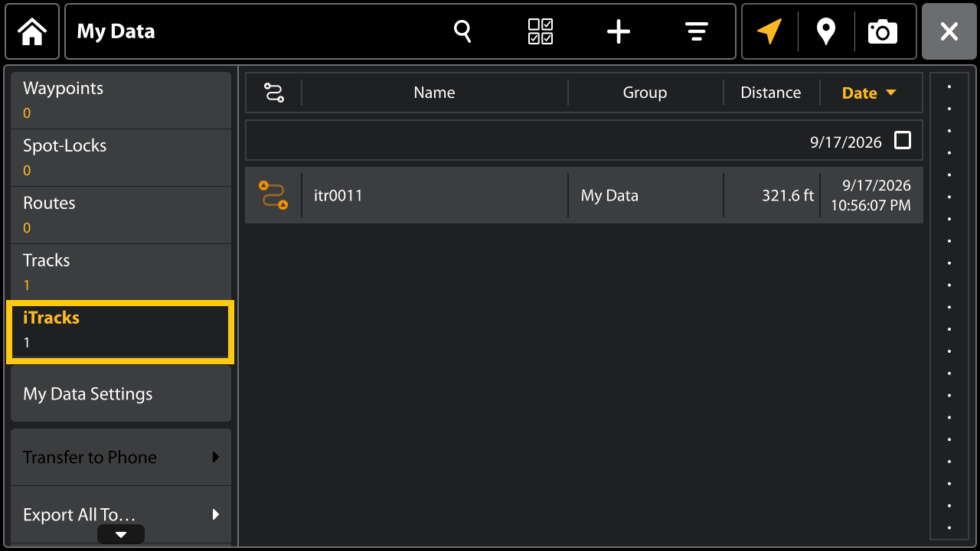The height and width of the screenshot is (551, 980).
Task: Click the dotted alphabet scroll strip
Action: (949, 306)
